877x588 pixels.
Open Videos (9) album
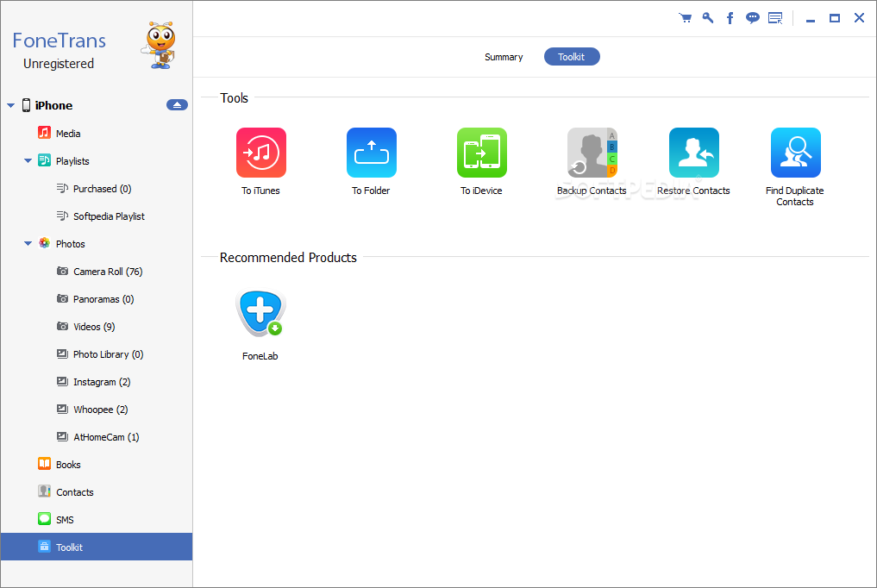[97, 327]
